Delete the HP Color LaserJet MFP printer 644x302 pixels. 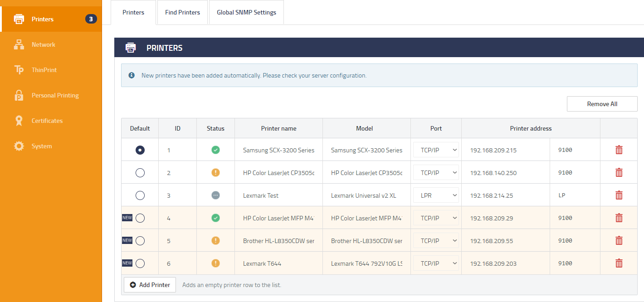619,218
